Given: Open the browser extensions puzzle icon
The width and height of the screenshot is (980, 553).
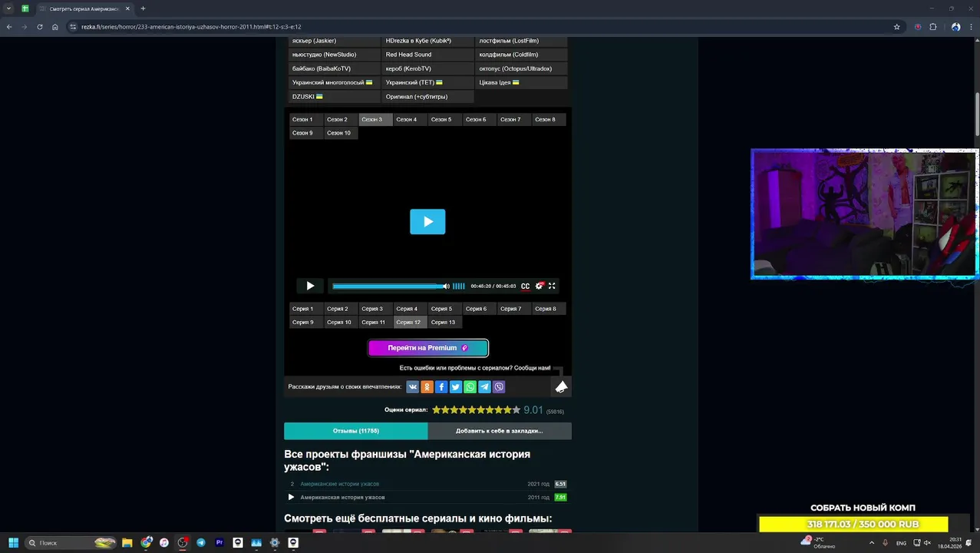Looking at the screenshot, I should click(x=933, y=27).
